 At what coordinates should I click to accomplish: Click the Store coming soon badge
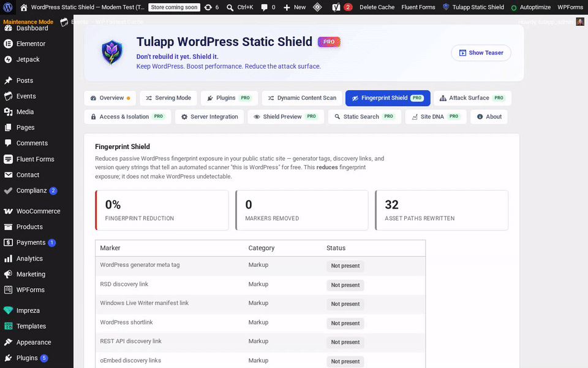click(174, 7)
